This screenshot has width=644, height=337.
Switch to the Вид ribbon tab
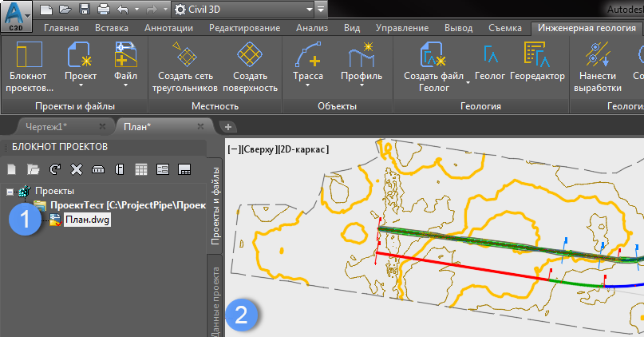tap(352, 28)
